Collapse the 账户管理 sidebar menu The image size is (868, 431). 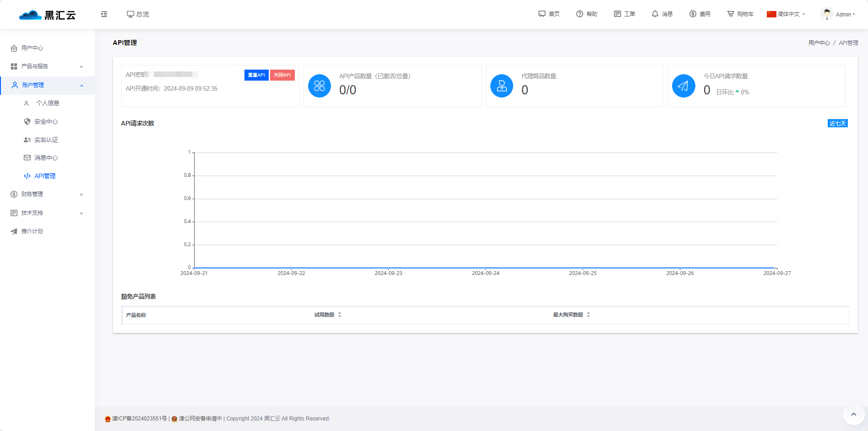pyautogui.click(x=47, y=85)
